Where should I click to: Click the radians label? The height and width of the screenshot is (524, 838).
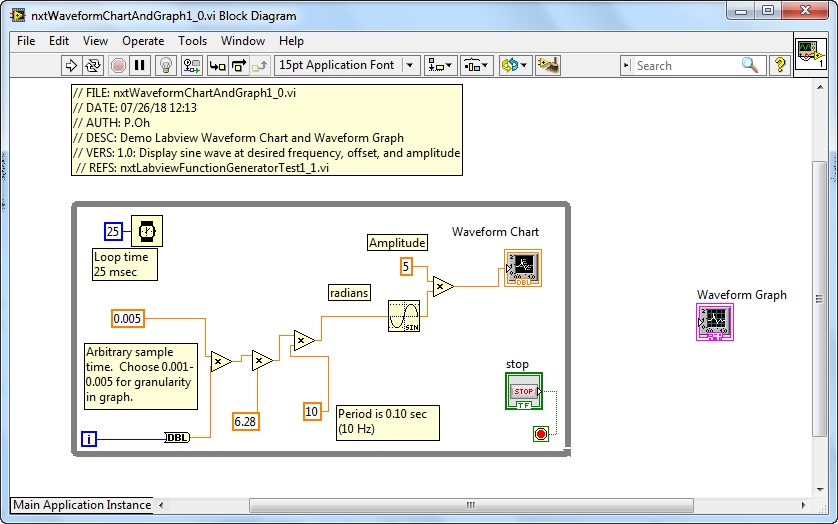click(x=349, y=293)
